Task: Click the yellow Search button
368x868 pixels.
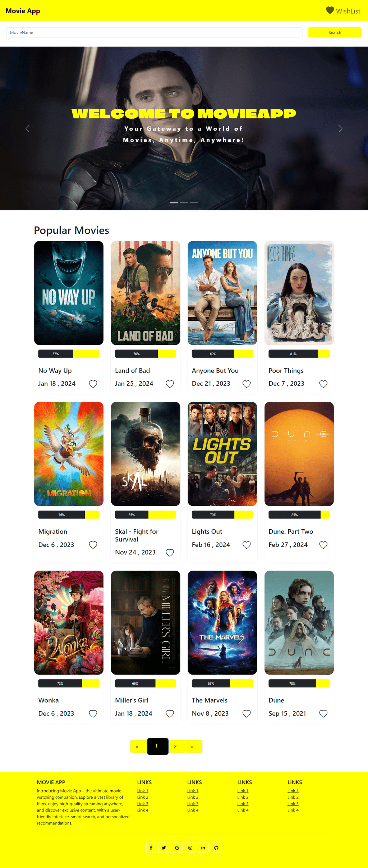Action: click(335, 32)
